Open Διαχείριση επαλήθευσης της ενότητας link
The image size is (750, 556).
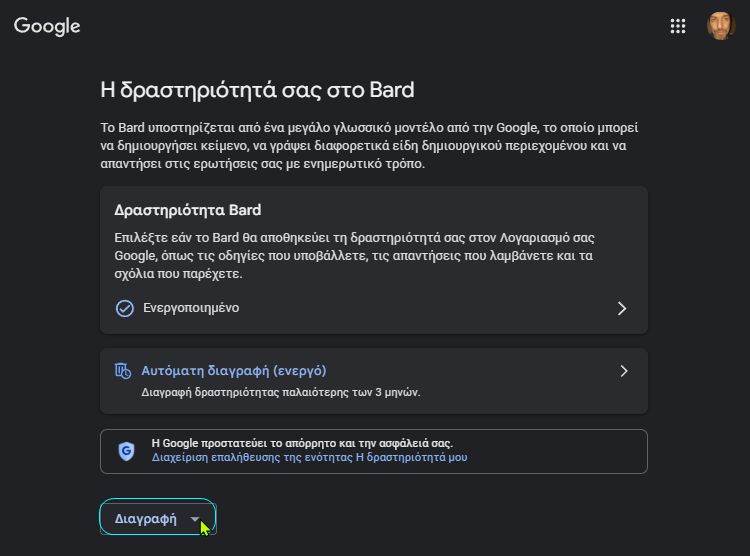[309, 457]
